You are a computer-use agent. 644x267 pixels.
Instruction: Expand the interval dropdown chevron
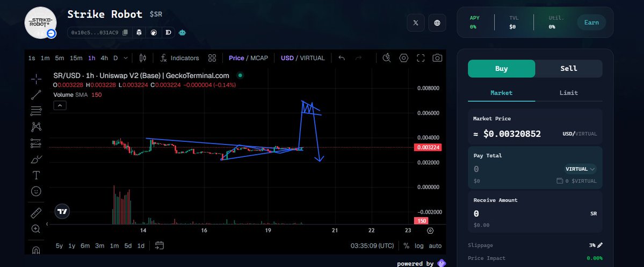point(126,58)
